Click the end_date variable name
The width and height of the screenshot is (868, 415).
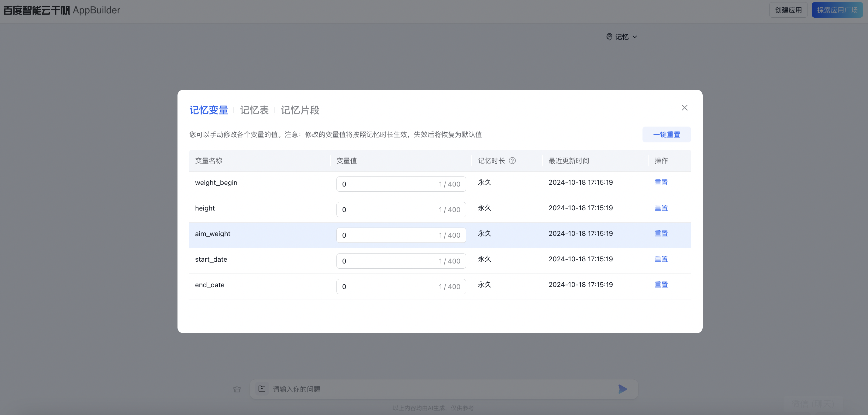click(x=210, y=285)
